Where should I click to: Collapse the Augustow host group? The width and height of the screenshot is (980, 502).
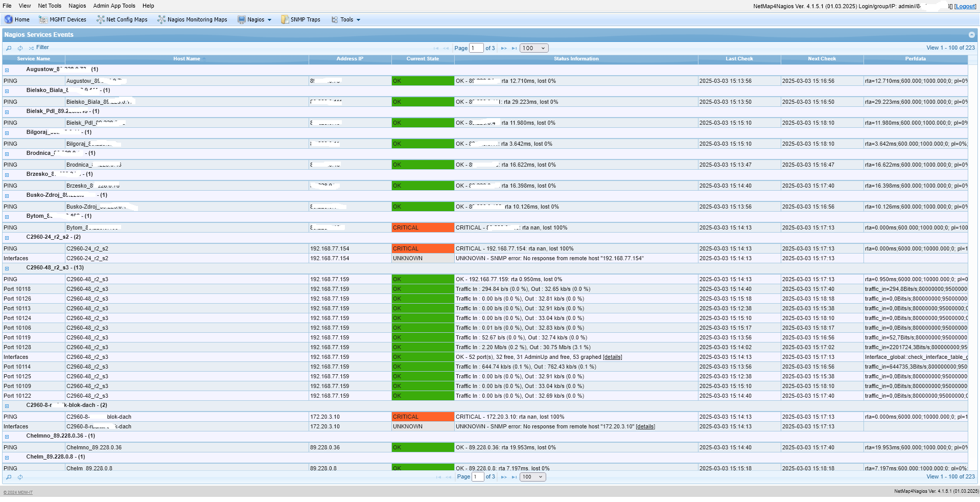[x=7, y=70]
